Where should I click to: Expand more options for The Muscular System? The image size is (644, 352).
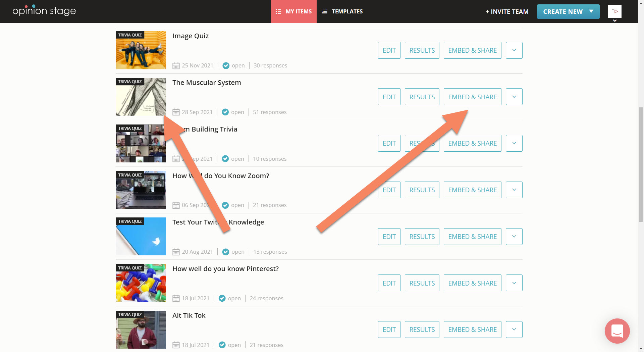[514, 97]
